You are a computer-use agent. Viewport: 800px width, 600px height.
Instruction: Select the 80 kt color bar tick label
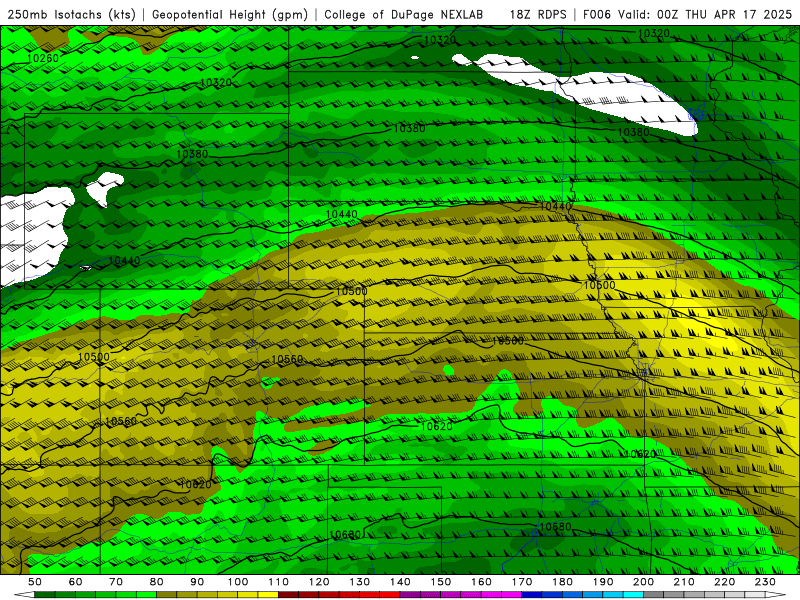[x=157, y=582]
